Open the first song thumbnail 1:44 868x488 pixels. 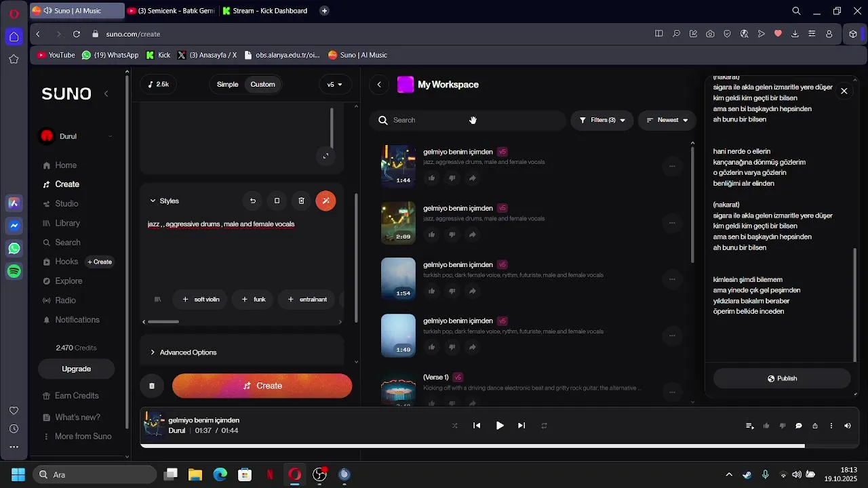pyautogui.click(x=398, y=165)
